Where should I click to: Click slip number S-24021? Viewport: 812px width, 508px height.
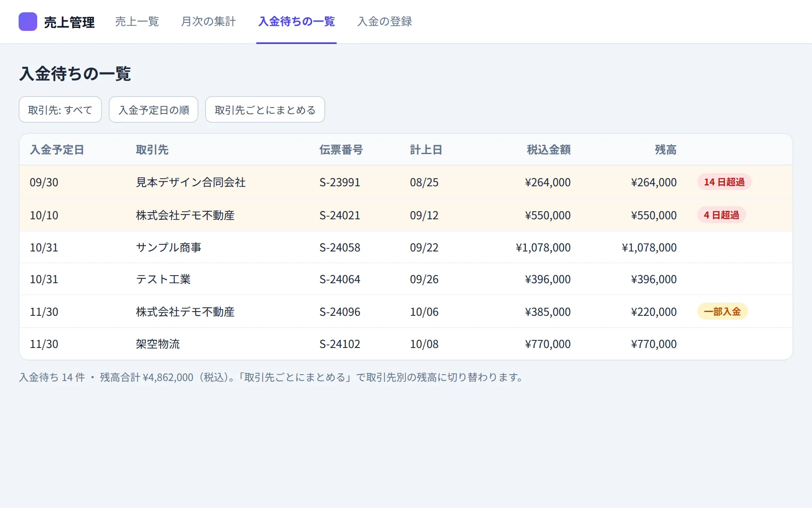tap(340, 215)
